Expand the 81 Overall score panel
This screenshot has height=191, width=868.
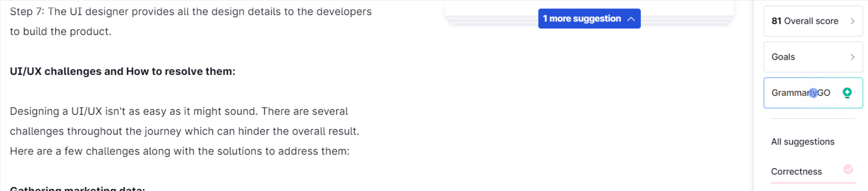pos(813,21)
